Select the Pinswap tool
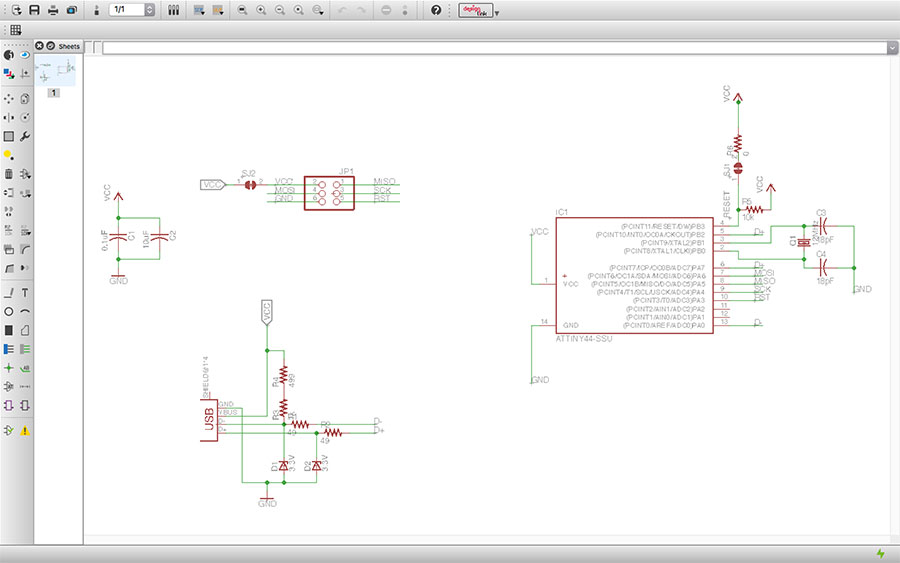 click(9, 193)
